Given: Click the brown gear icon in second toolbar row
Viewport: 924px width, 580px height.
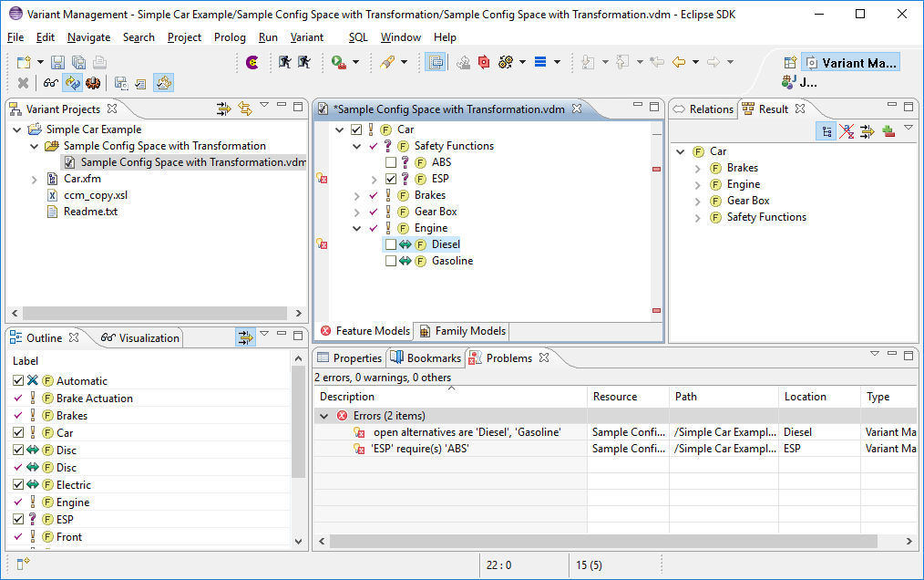Looking at the screenshot, I should 93,83.
